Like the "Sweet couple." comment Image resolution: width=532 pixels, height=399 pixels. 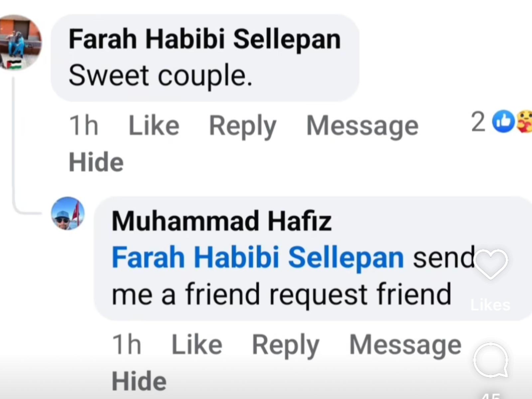[x=154, y=126]
